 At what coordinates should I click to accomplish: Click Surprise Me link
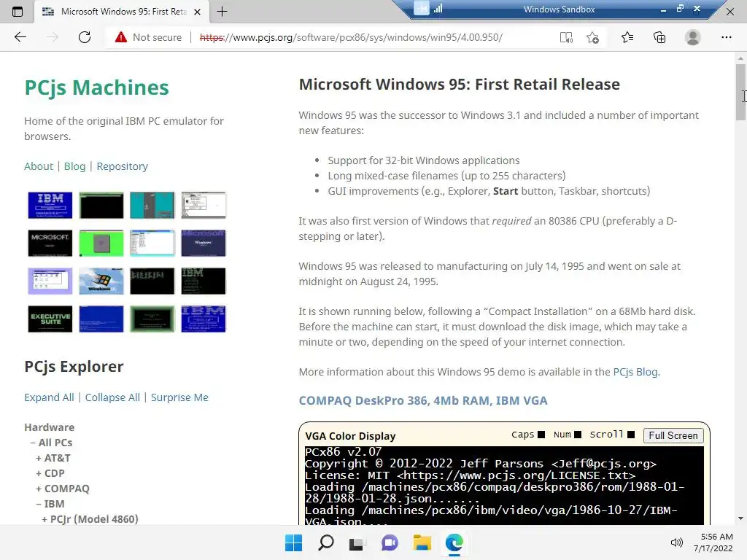pyautogui.click(x=179, y=397)
